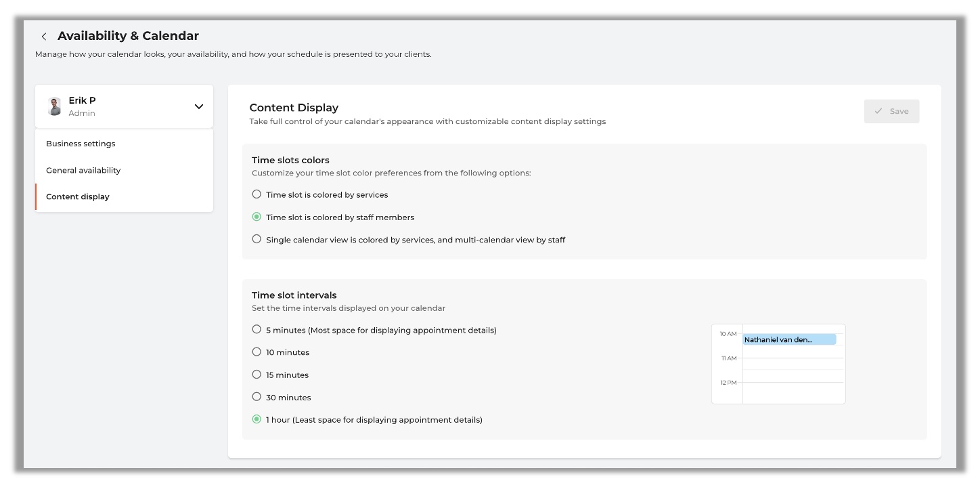Click the Nathaniel van den appointment preview block

click(x=789, y=339)
